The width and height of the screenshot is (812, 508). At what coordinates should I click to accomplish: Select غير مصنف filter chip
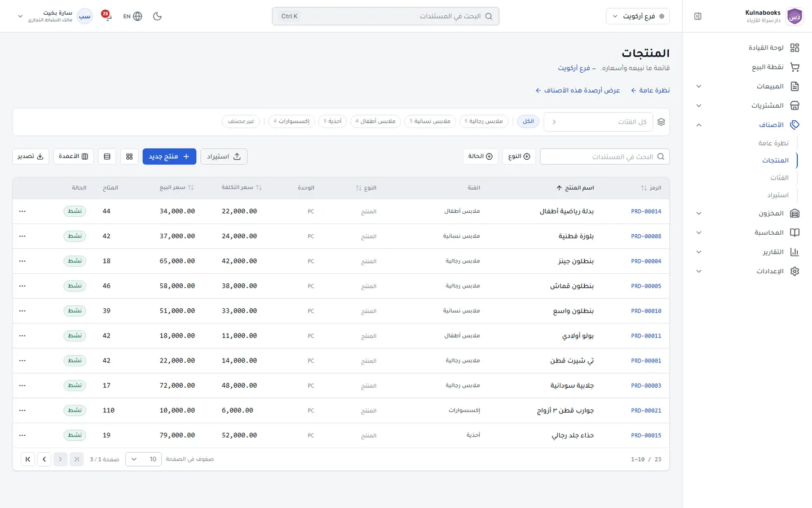pos(241,121)
